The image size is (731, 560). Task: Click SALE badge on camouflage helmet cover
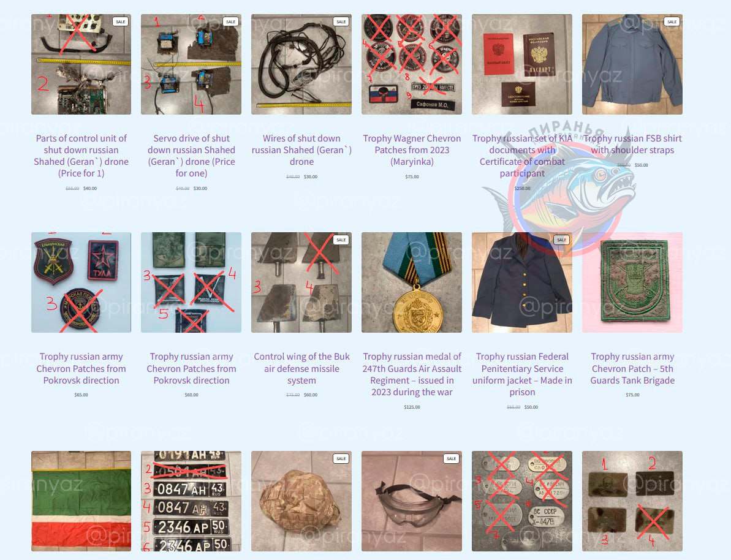point(341,458)
